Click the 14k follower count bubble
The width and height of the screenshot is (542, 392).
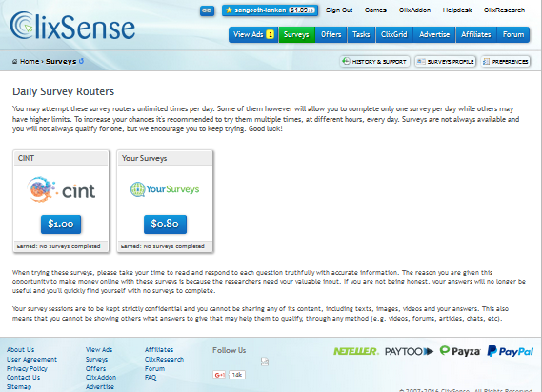point(237,375)
